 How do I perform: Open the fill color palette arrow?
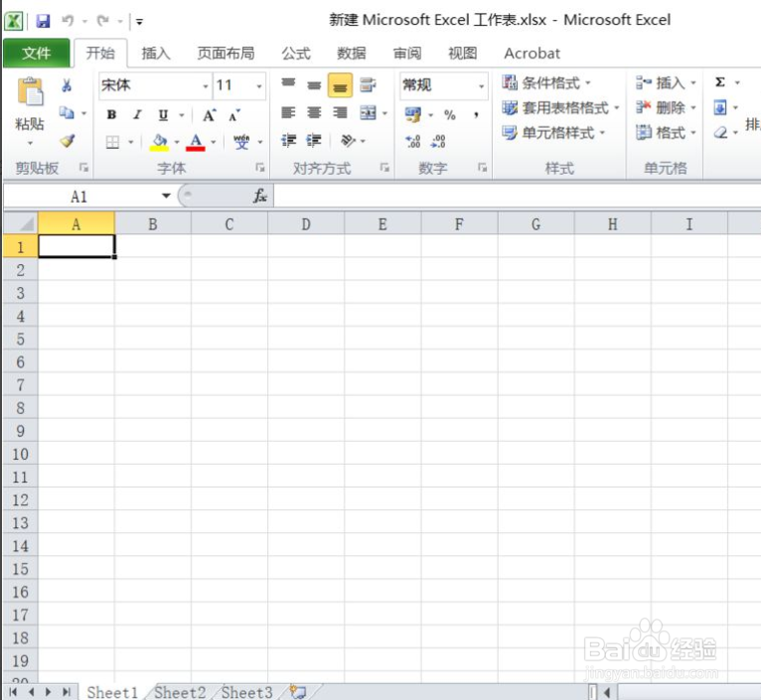click(x=177, y=142)
